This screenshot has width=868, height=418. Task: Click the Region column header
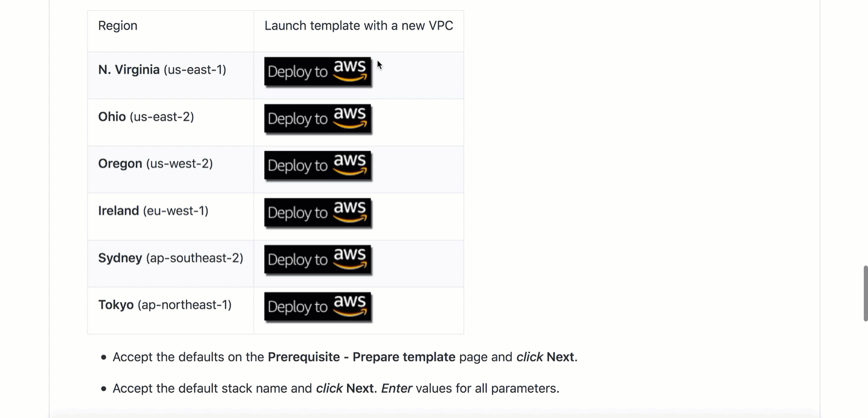[x=118, y=25]
